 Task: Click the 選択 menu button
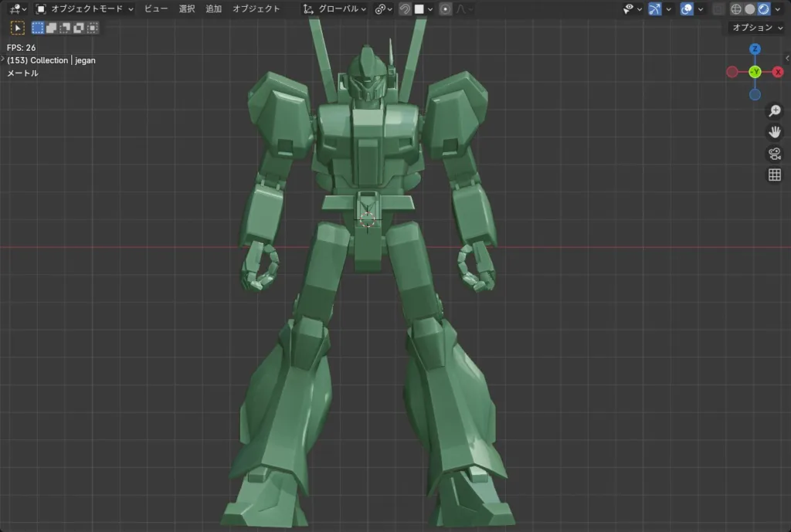pos(187,9)
